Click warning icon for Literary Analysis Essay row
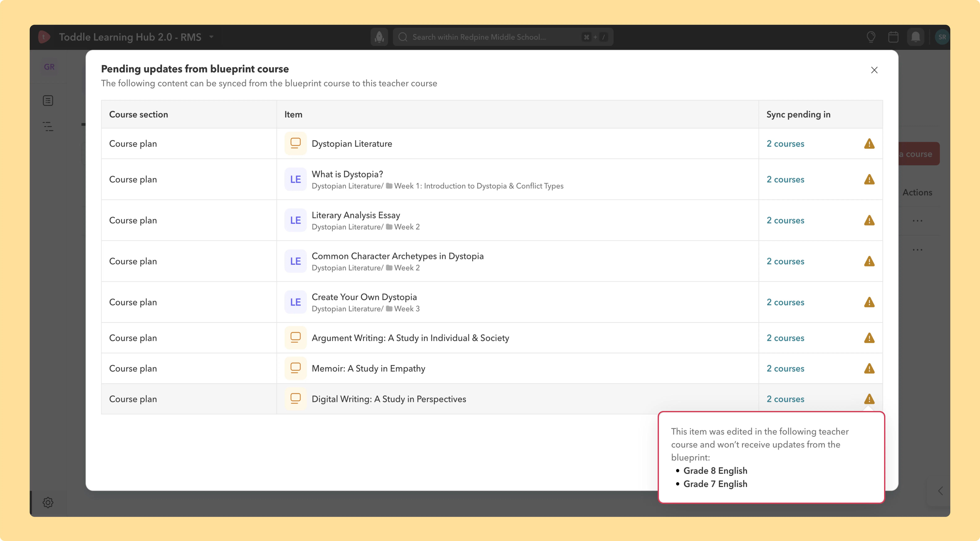 (869, 220)
